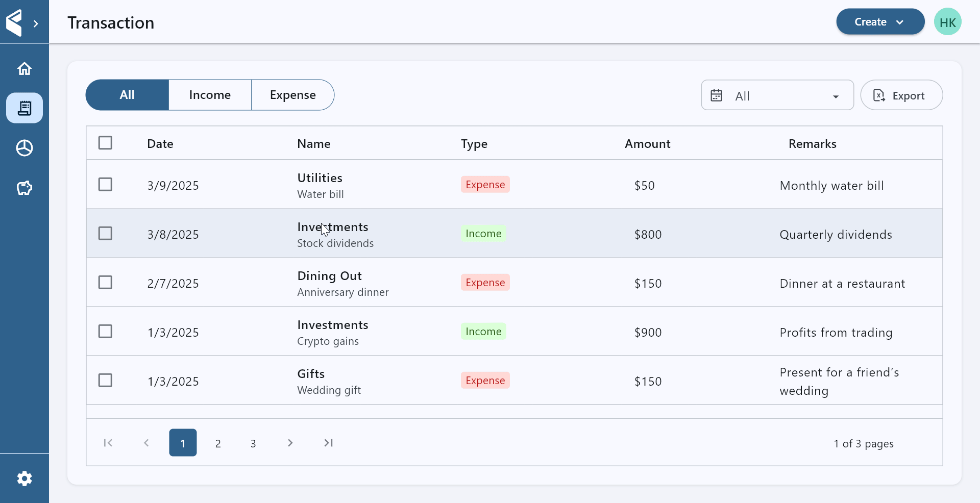
Task: Open the piggy bank savings icon
Action: (x=24, y=188)
